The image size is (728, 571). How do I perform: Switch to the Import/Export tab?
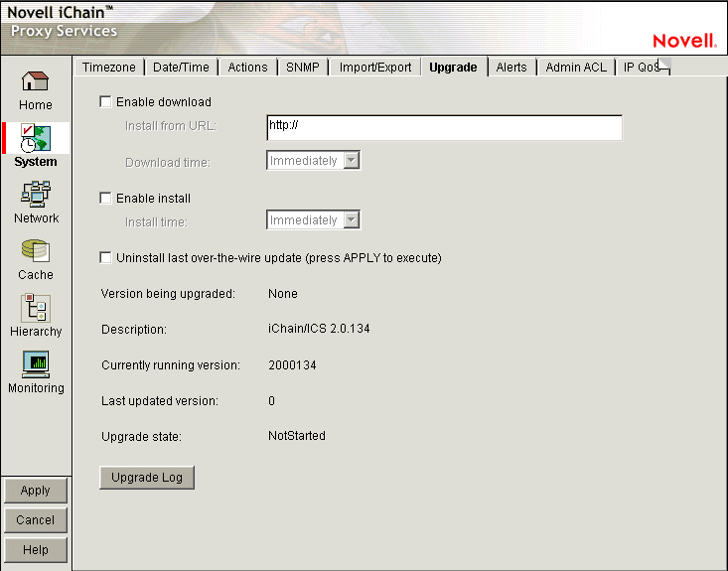click(375, 68)
